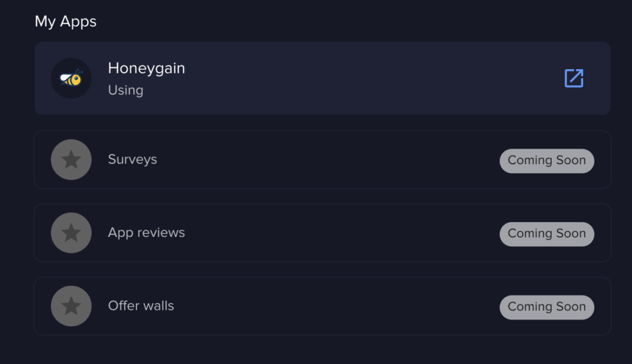Click the Using status under Honeygain
Image resolution: width=632 pixels, height=364 pixels.
tap(125, 90)
